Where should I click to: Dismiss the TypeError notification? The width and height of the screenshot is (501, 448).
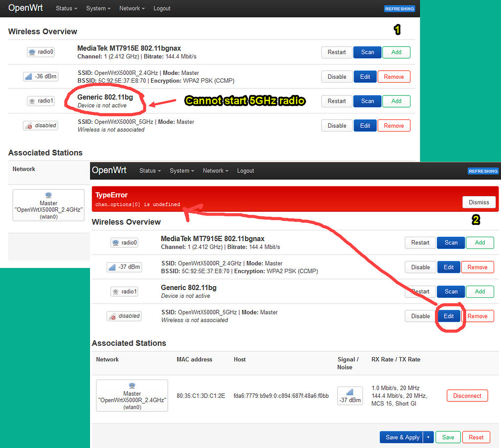[479, 202]
